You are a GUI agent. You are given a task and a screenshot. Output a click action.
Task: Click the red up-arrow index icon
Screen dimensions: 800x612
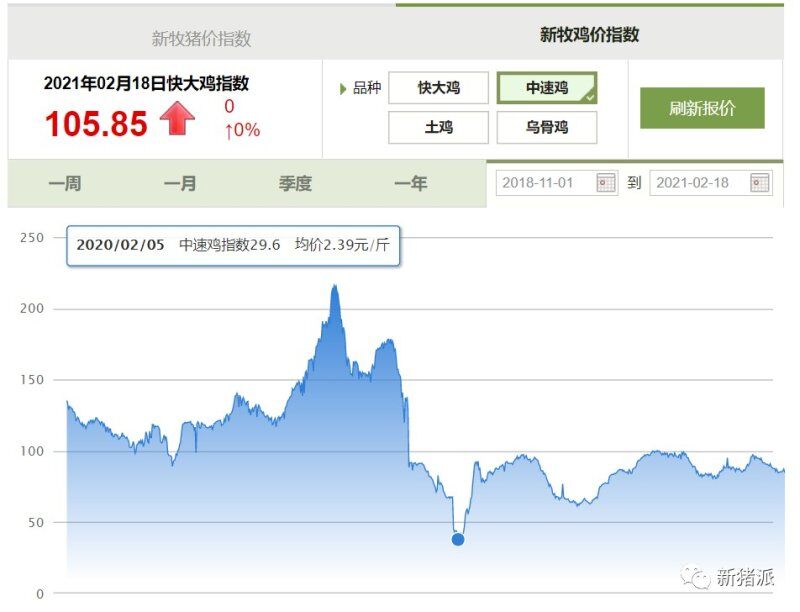[x=177, y=119]
